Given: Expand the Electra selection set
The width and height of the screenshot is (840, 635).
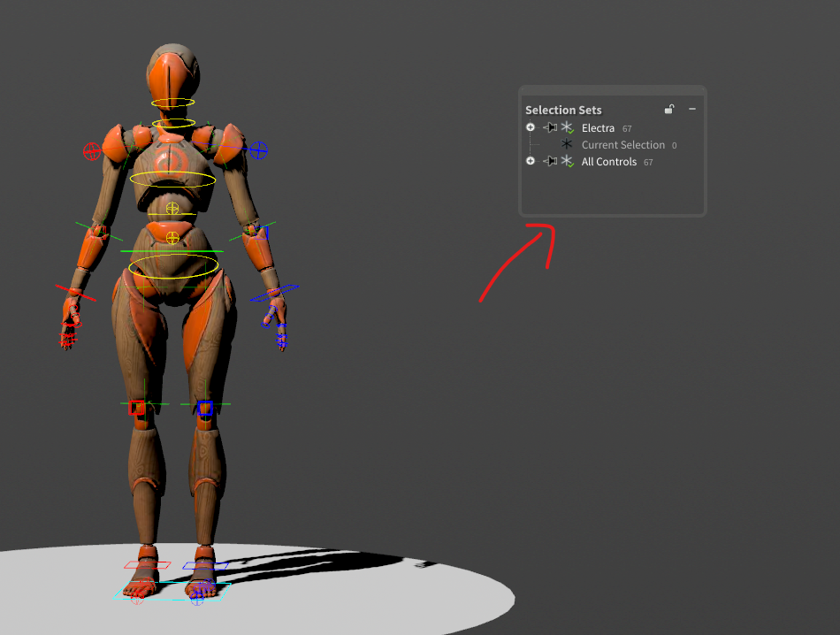Looking at the screenshot, I should point(531,128).
